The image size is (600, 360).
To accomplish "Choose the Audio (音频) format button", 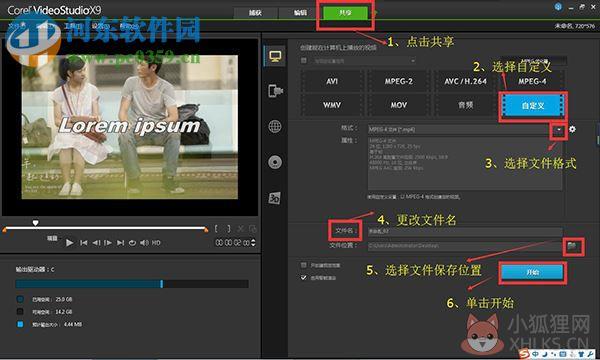I will pyautogui.click(x=465, y=105).
